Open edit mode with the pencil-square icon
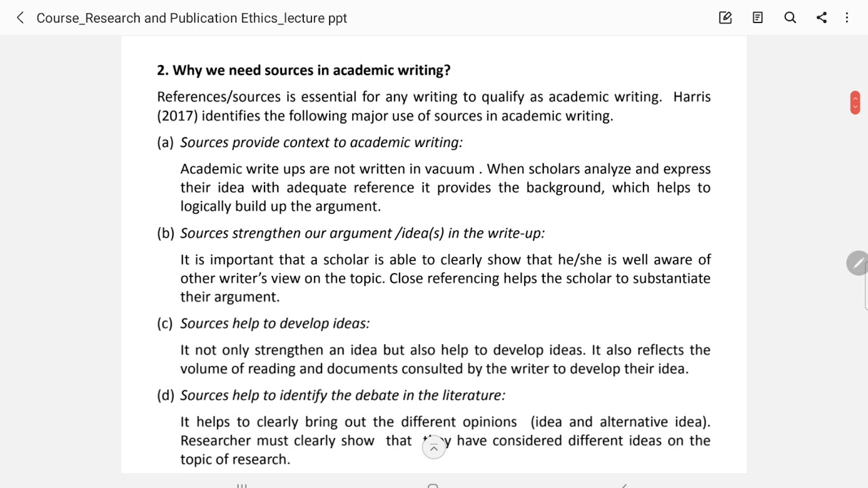The height and width of the screenshot is (488, 868). 725,18
